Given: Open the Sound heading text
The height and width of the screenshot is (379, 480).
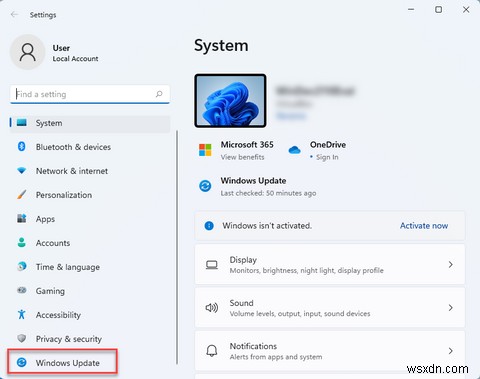Looking at the screenshot, I should click(x=241, y=303).
